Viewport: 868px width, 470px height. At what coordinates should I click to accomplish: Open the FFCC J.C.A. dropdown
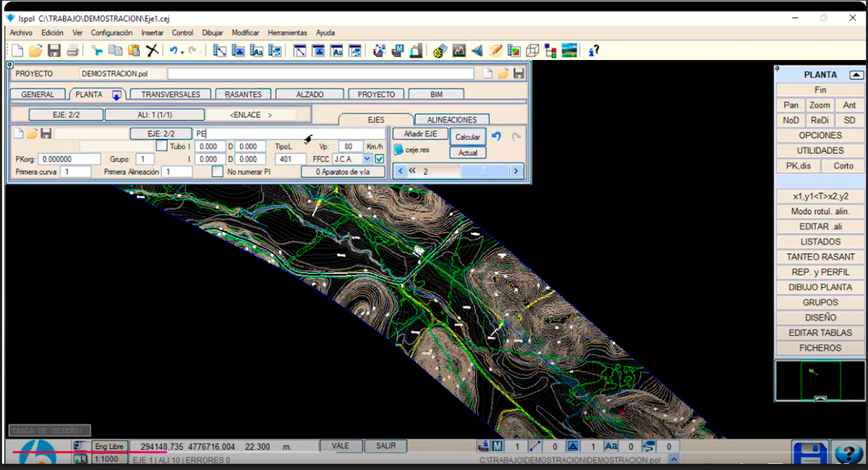367,159
